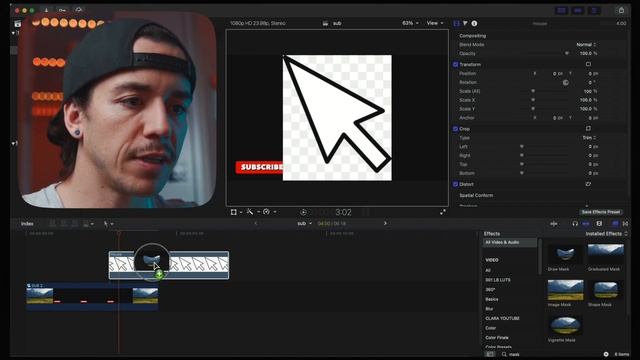The height and width of the screenshot is (360, 640).
Task: Select the Blur effects category
Action: [x=489, y=309]
